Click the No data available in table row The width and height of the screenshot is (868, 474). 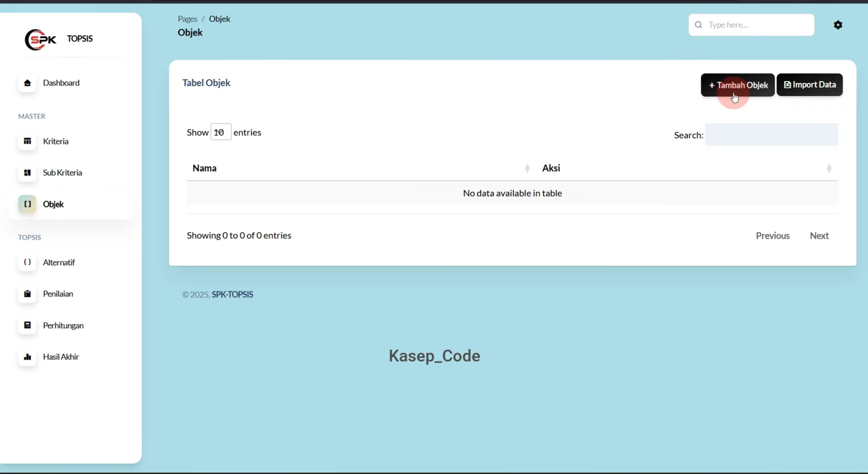[x=512, y=193]
